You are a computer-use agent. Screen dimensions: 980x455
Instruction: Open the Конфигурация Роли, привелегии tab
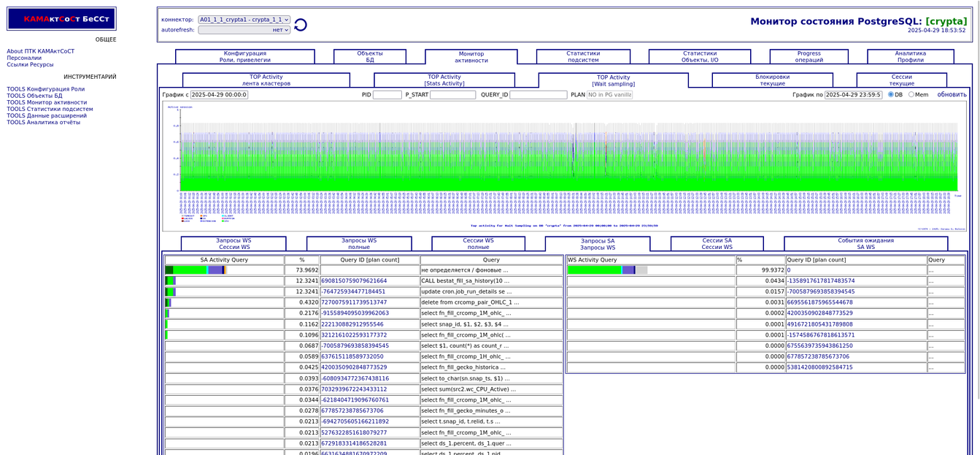[x=245, y=57]
